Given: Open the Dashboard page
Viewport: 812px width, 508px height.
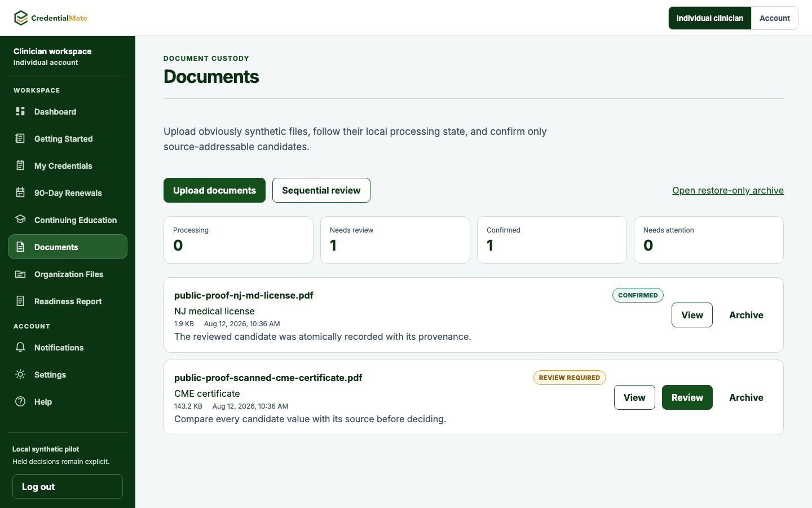Looking at the screenshot, I should [68, 111].
